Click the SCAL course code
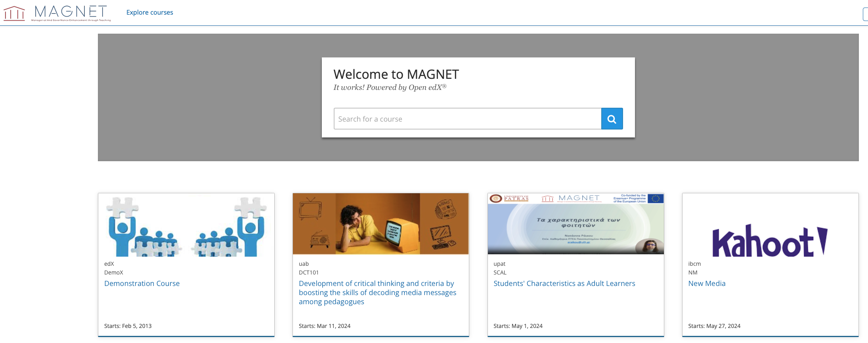The height and width of the screenshot is (343, 868). (x=500, y=272)
